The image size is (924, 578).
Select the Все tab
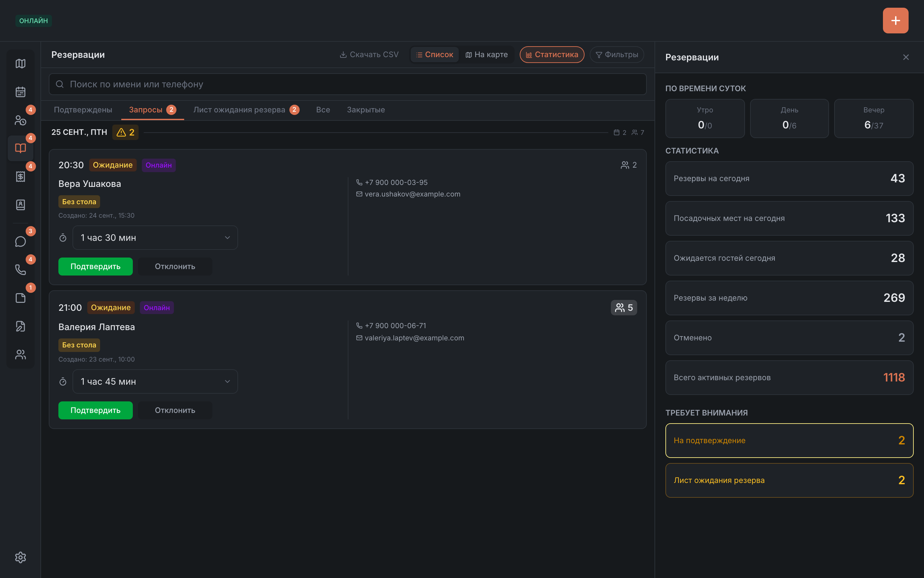pyautogui.click(x=323, y=110)
